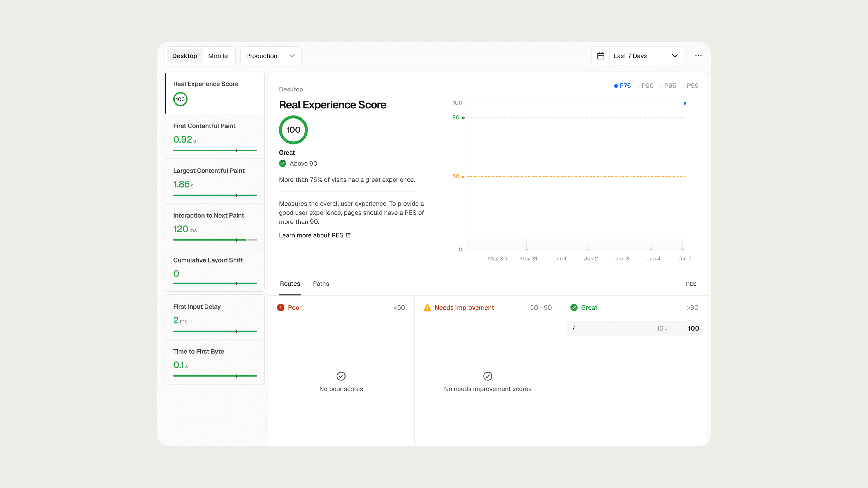The image size is (868, 488).
Task: Click the Interaction to Next Paint progress bar
Action: 215,240
